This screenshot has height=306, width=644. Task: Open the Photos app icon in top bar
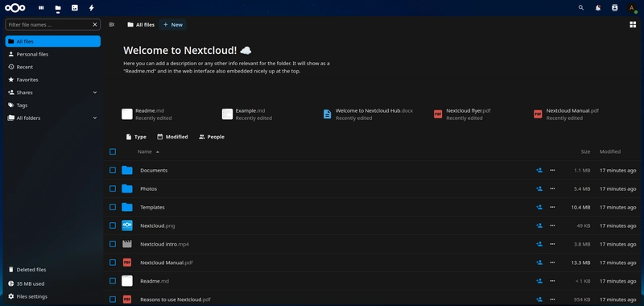point(74,8)
